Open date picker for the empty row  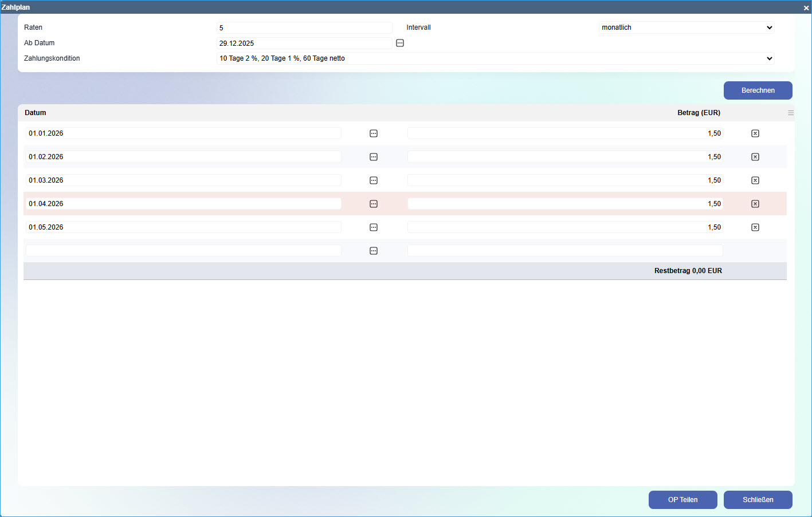[374, 251]
